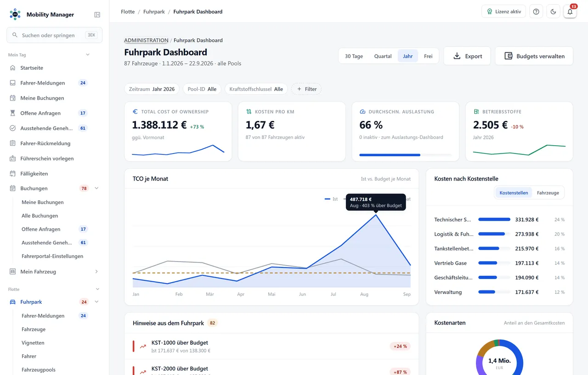Click the Startseite home icon
This screenshot has width=588, height=375.
point(13,68)
